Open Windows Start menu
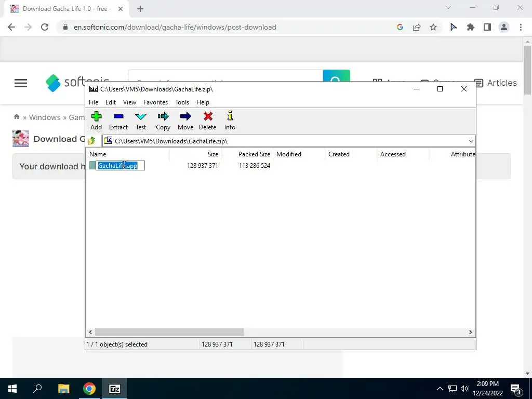 point(12,389)
